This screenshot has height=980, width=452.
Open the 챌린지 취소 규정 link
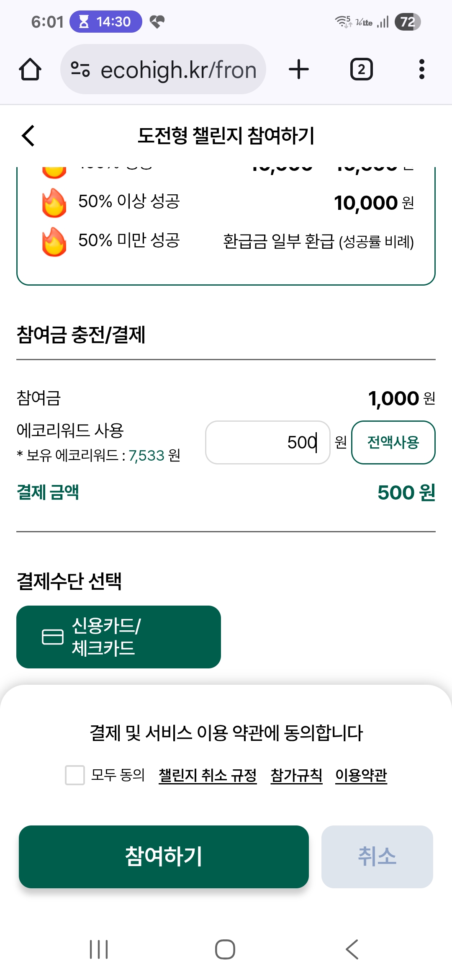(208, 775)
